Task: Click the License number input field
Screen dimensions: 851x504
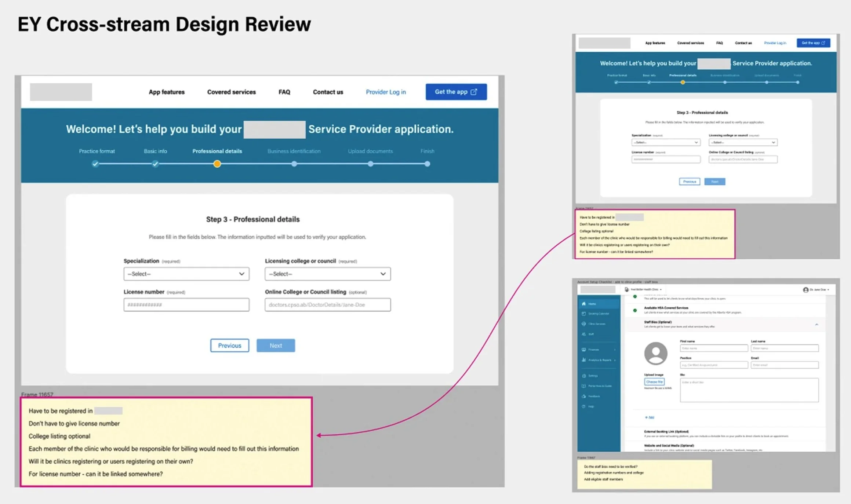Action: click(x=186, y=305)
